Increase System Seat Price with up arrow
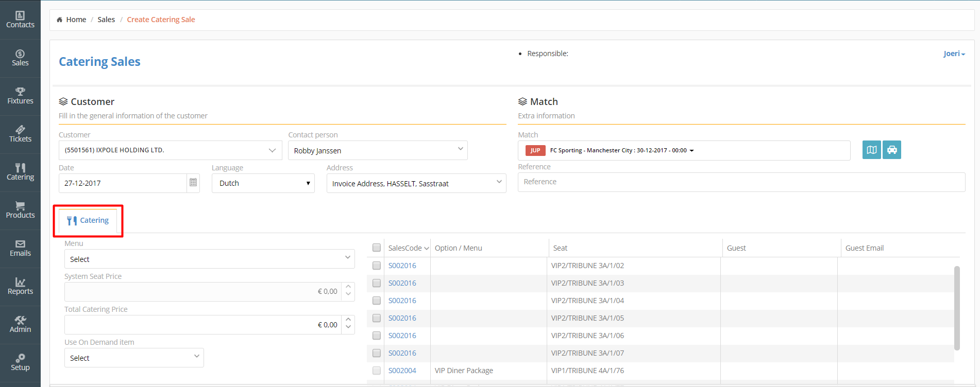The height and width of the screenshot is (387, 980). [348, 287]
